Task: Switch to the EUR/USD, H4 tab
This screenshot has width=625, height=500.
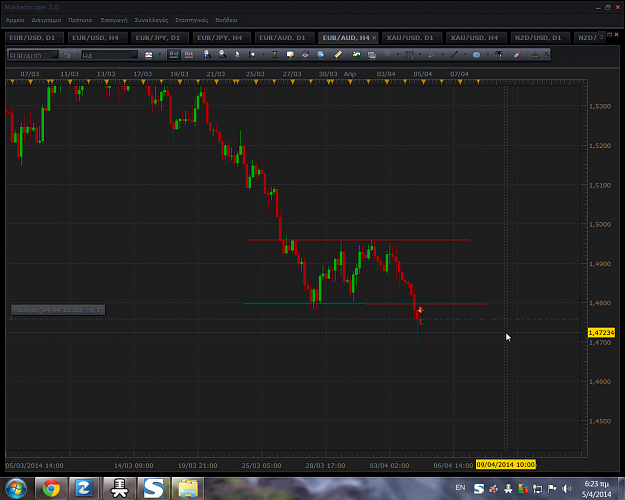Action: (95, 38)
